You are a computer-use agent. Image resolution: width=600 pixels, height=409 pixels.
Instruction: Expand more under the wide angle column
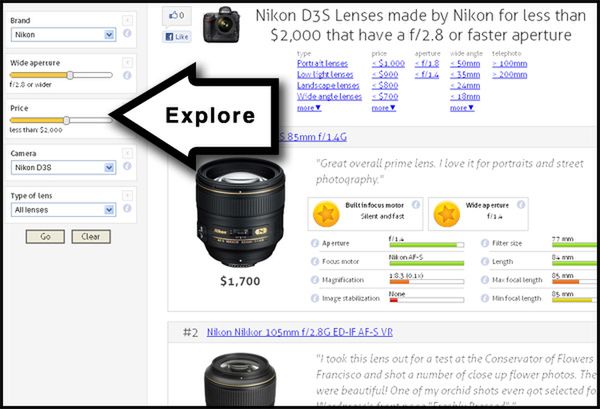pos(462,108)
